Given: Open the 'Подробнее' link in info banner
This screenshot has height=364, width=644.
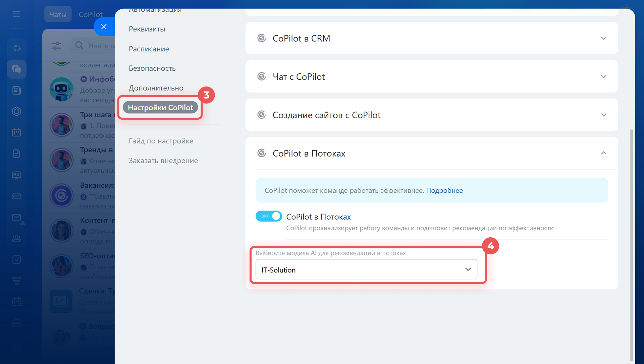Looking at the screenshot, I should click(444, 190).
